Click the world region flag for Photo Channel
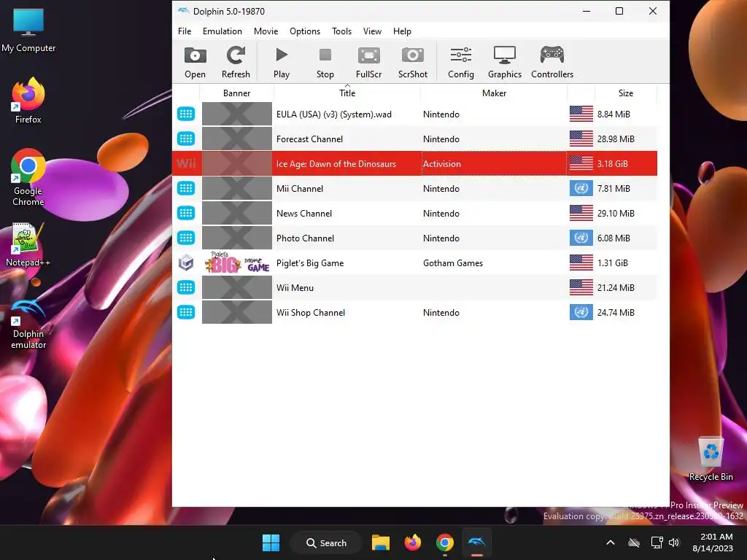The height and width of the screenshot is (560, 747). 581,238
